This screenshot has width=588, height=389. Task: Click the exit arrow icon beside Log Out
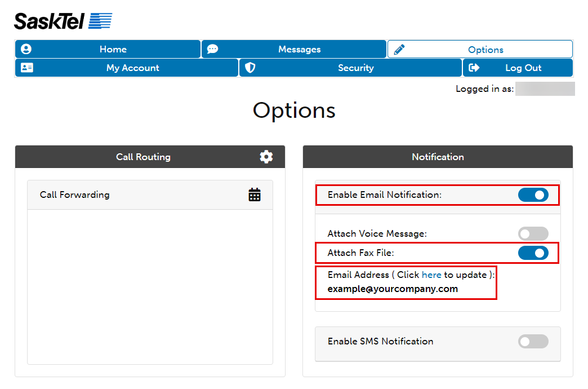(474, 68)
